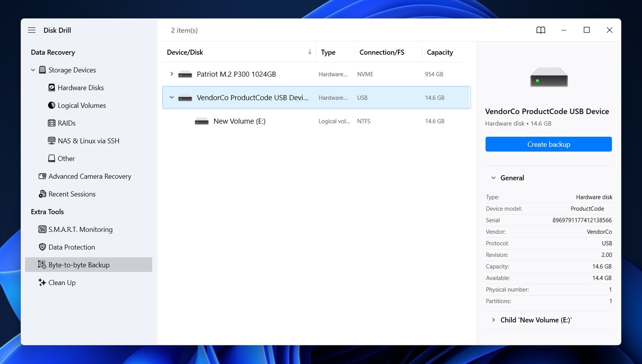The image size is (642, 364).
Task: Open the help book icon
Action: click(x=541, y=30)
